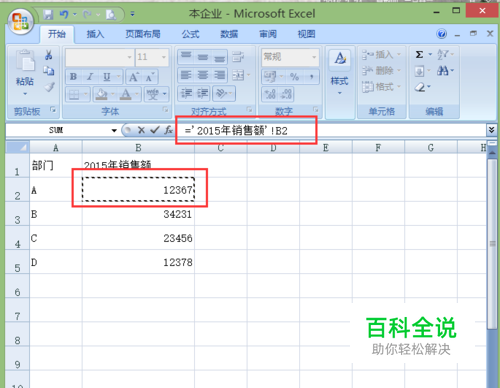Image resolution: width=500 pixels, height=388 pixels.
Task: Apply fill color bucket
Action: pos(101,95)
